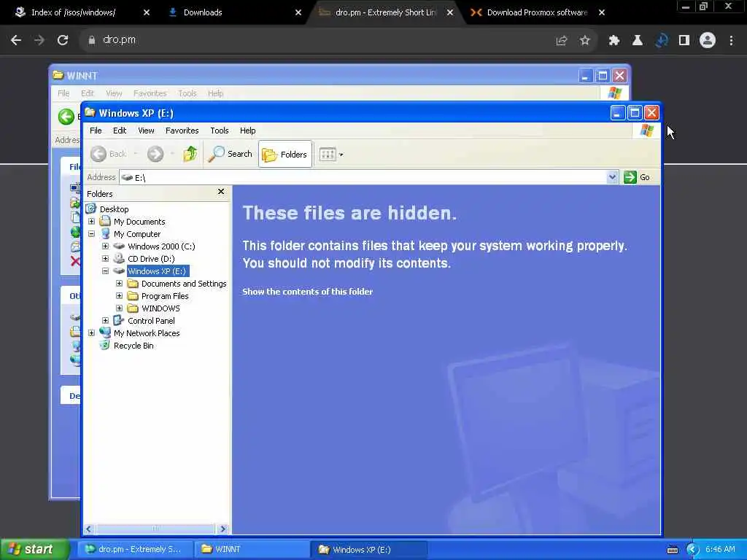The height and width of the screenshot is (560, 747).
Task: Expand Documents and Settings folder node
Action: [x=119, y=284]
